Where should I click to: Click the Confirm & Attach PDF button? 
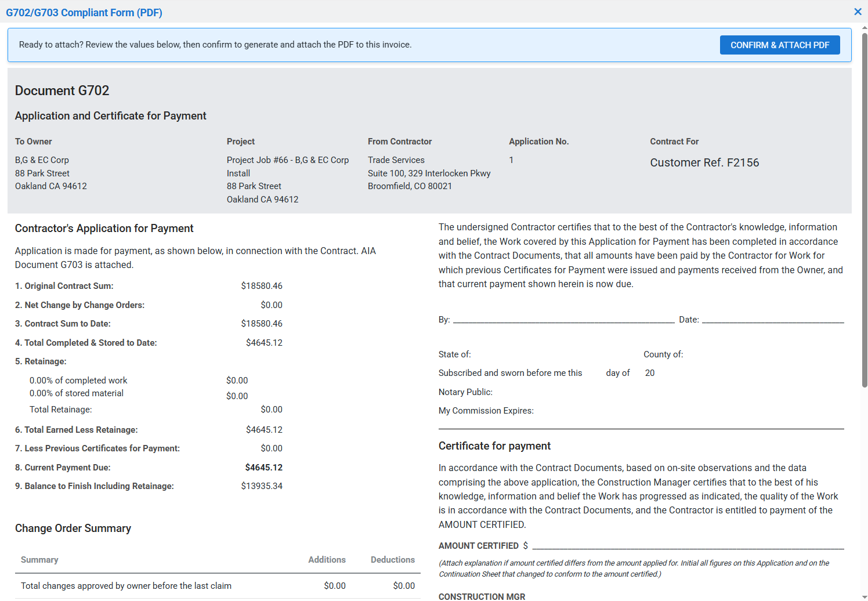[780, 45]
